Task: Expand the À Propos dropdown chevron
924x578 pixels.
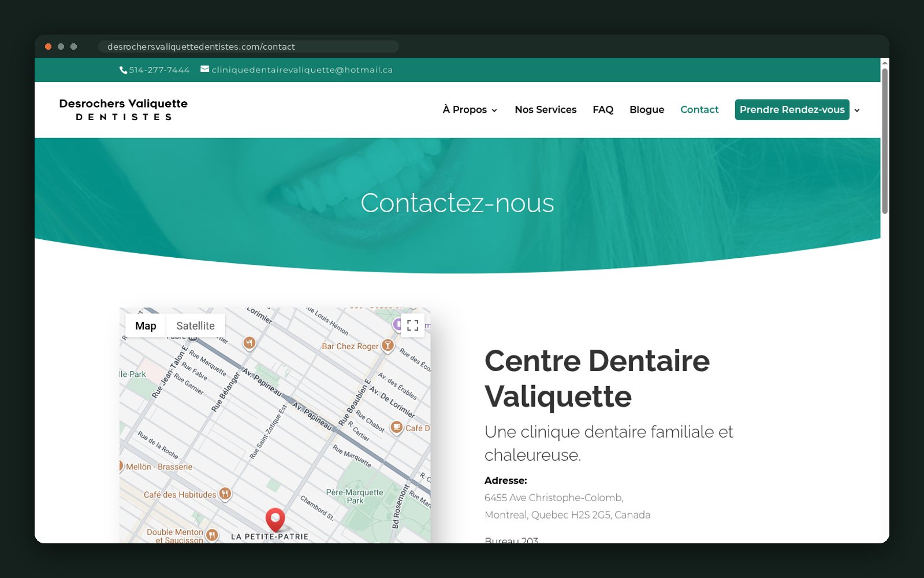Action: tap(494, 110)
